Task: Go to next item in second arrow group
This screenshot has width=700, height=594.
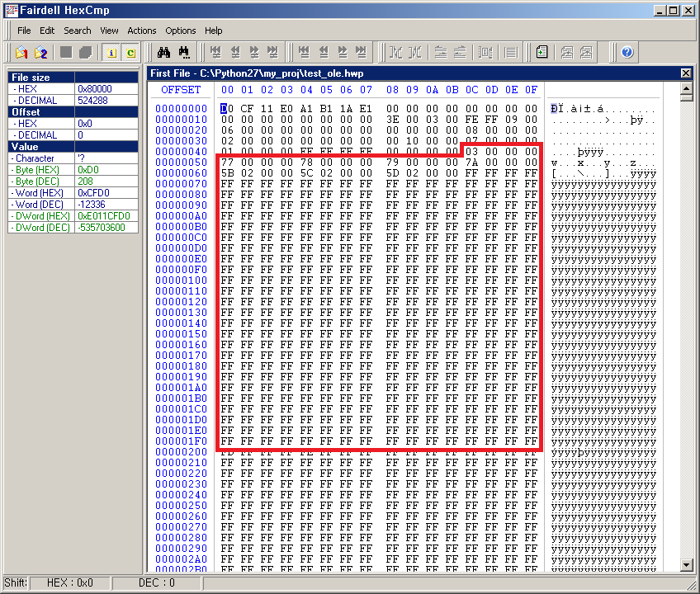Action: click(x=343, y=53)
